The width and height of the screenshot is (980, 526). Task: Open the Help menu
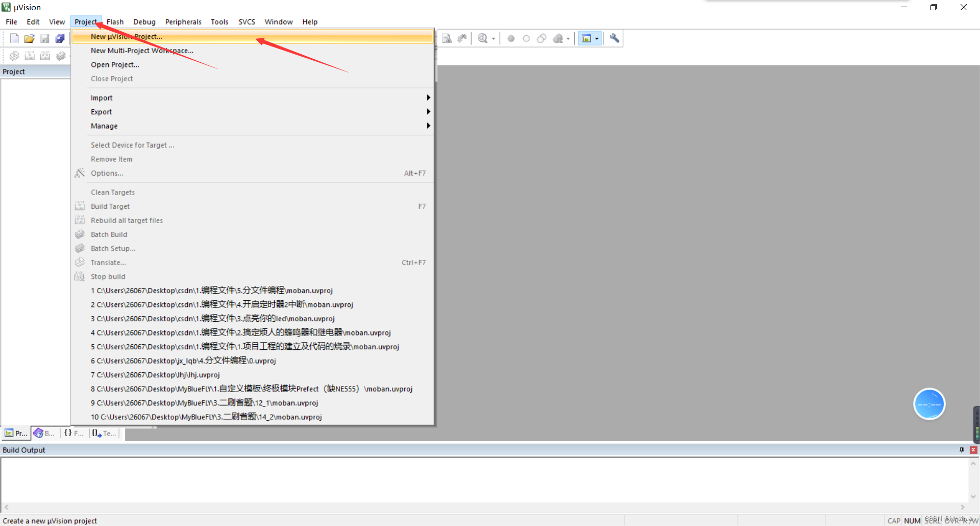pos(310,22)
